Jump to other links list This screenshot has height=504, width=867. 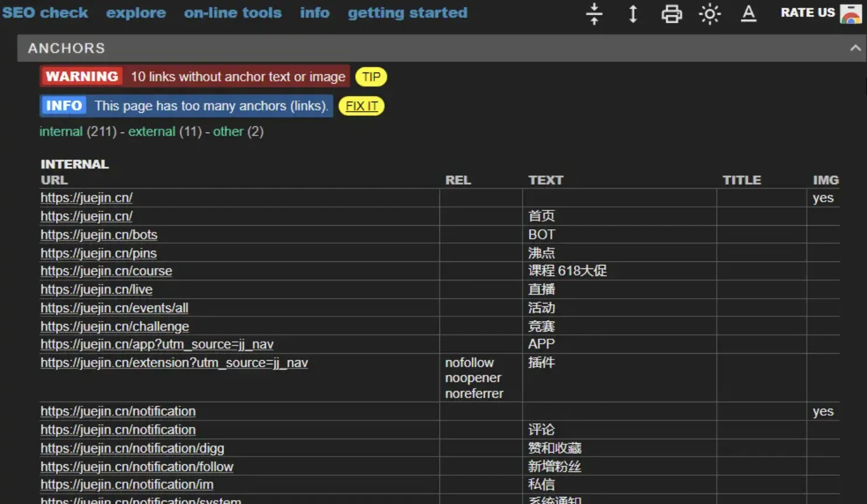coord(228,132)
